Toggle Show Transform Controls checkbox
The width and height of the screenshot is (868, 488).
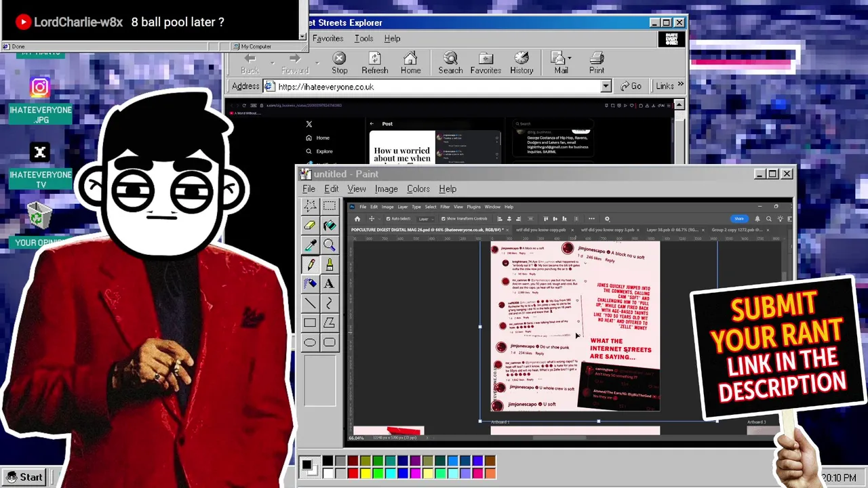pyautogui.click(x=443, y=219)
